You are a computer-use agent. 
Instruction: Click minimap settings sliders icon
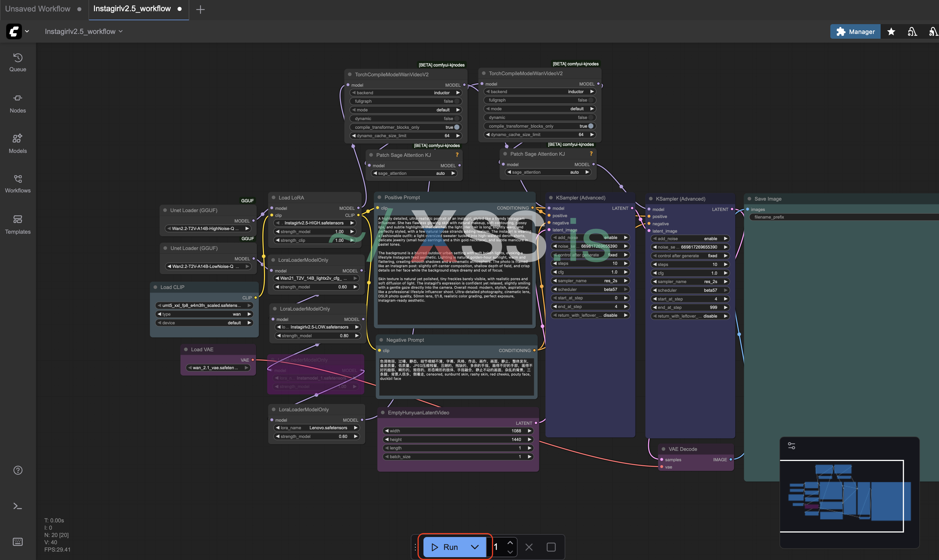pos(792,446)
